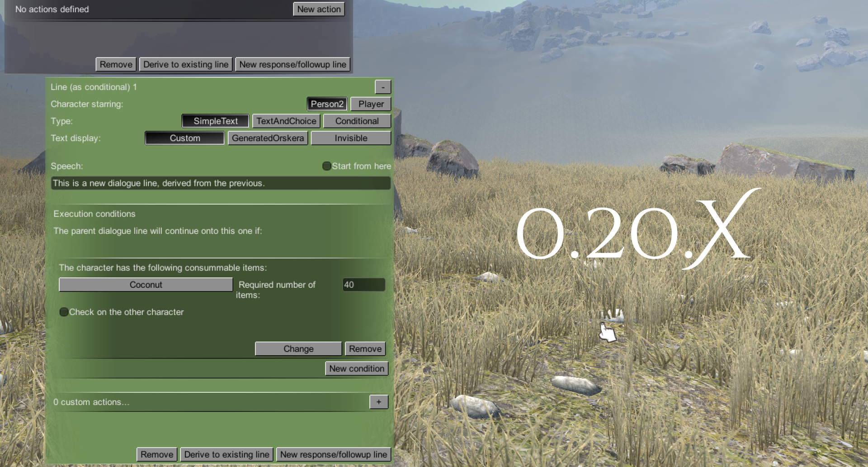Set line type to Conditional

coord(357,121)
